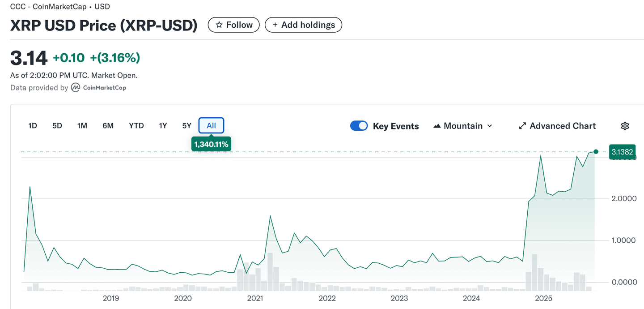Expand the Mountain chart type dropdown chevron
Image resolution: width=644 pixels, height=309 pixels.
click(x=490, y=126)
